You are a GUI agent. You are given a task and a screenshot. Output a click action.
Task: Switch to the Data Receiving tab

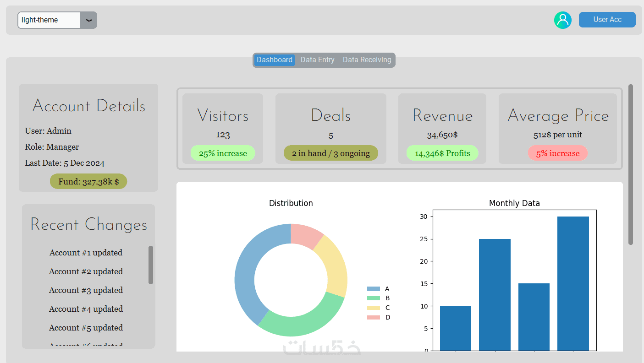pos(367,60)
